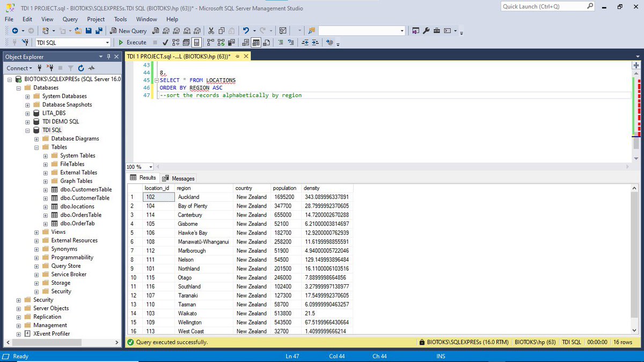
Task: Click the Comment out selected lines icon
Action: click(x=281, y=42)
